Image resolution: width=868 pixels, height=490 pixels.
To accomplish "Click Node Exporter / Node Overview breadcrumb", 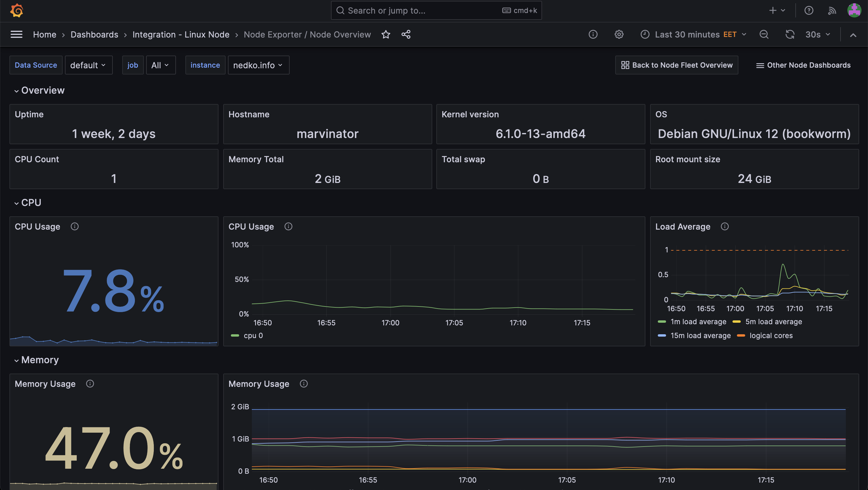I will (307, 34).
